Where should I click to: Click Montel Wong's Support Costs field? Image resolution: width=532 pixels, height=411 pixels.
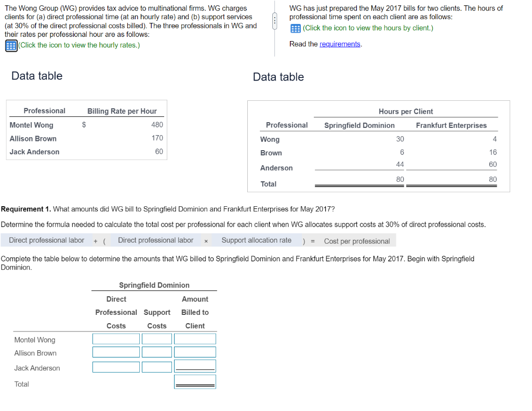click(x=157, y=339)
